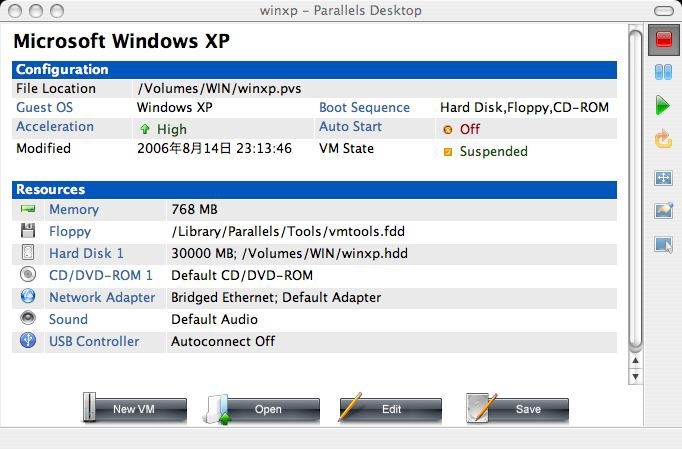Click the orange Off status icon
This screenshot has width=682, height=449.
(448, 130)
